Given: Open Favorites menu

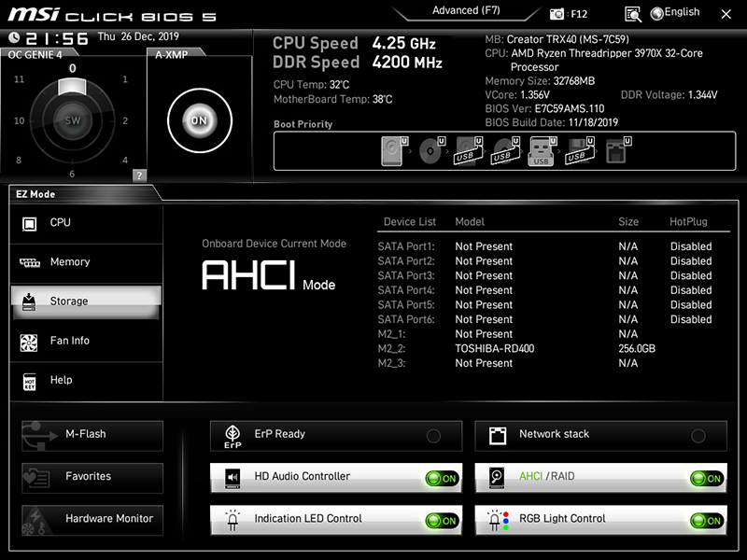Looking at the screenshot, I should [92, 478].
